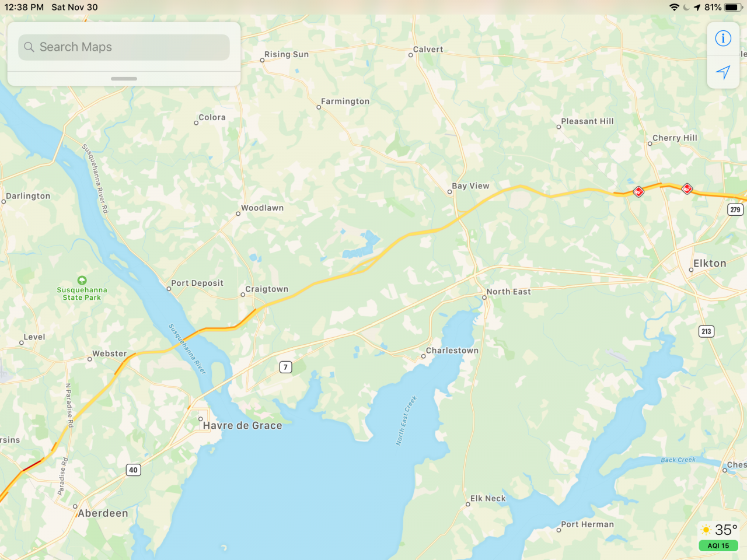Screen dimensions: 747x560
Task: Tap the battery indicator in status bar
Action: tap(732, 7)
